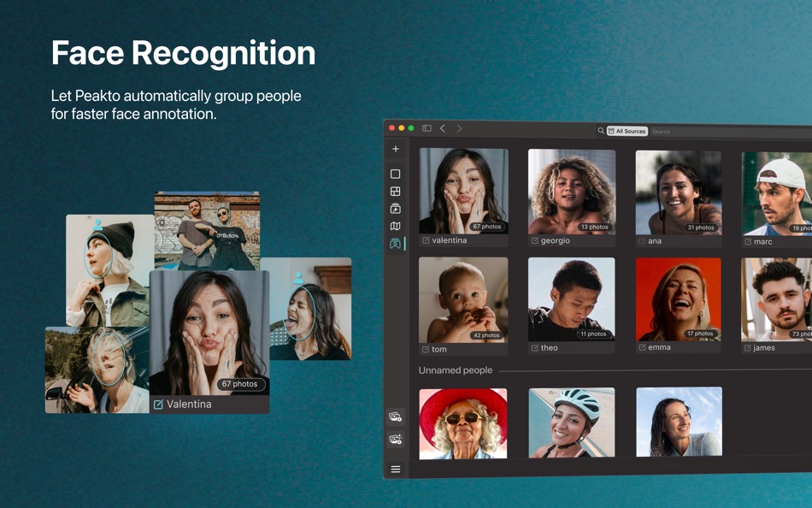Click the search magnifier icon
Image resolution: width=812 pixels, height=508 pixels.
click(x=601, y=131)
